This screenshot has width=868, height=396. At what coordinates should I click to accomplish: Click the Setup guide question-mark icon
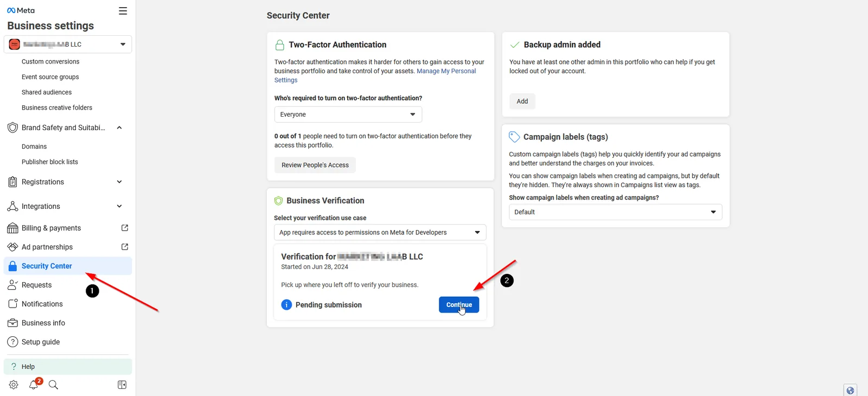[x=12, y=342]
